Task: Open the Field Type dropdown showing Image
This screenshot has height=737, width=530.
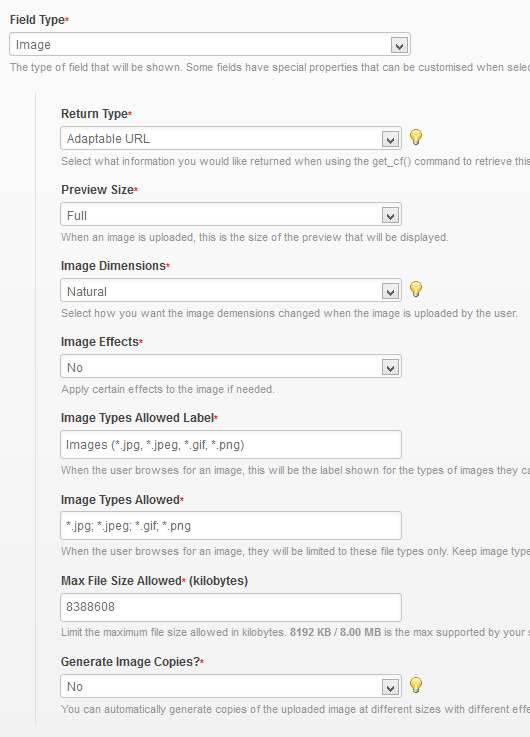Action: pos(210,45)
